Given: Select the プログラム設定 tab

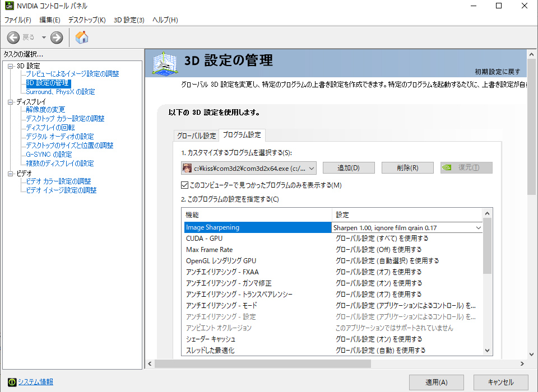Looking at the screenshot, I should (x=242, y=135).
